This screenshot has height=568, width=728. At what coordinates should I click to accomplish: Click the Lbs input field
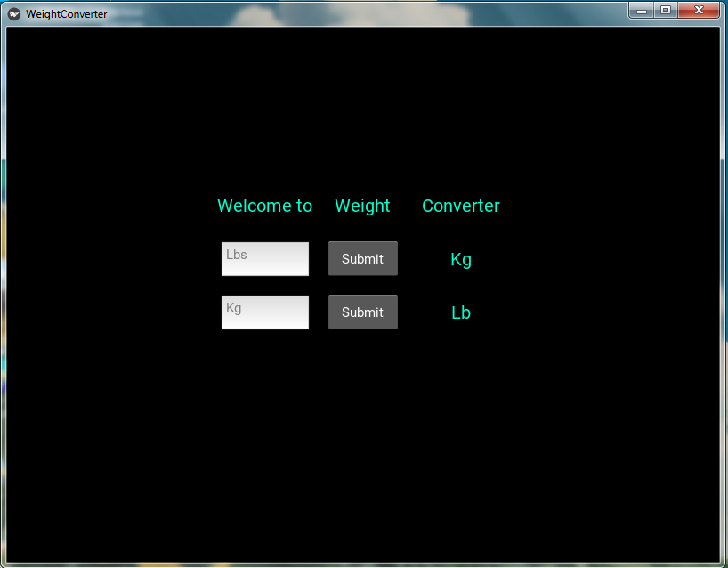pyautogui.click(x=264, y=258)
